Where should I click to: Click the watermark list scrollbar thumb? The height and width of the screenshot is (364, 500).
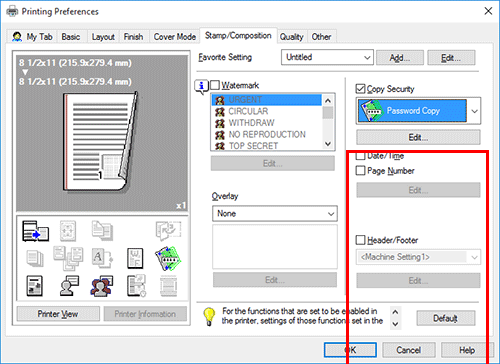(328, 113)
